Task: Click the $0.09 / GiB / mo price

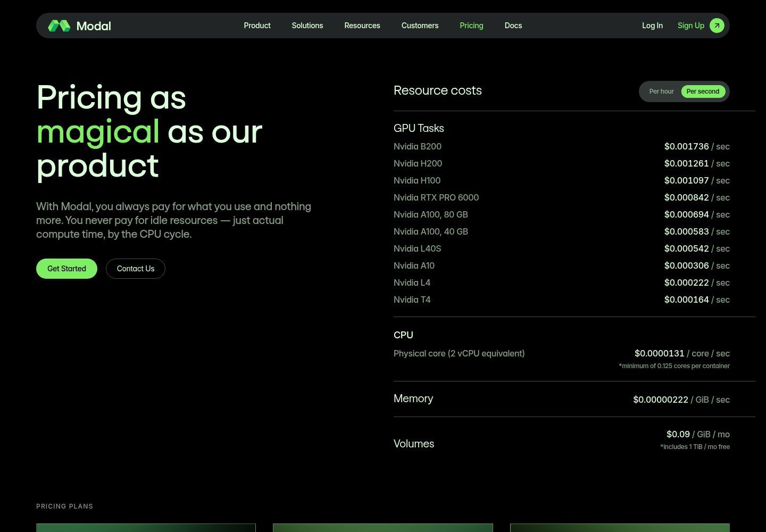Action: pyautogui.click(x=698, y=434)
